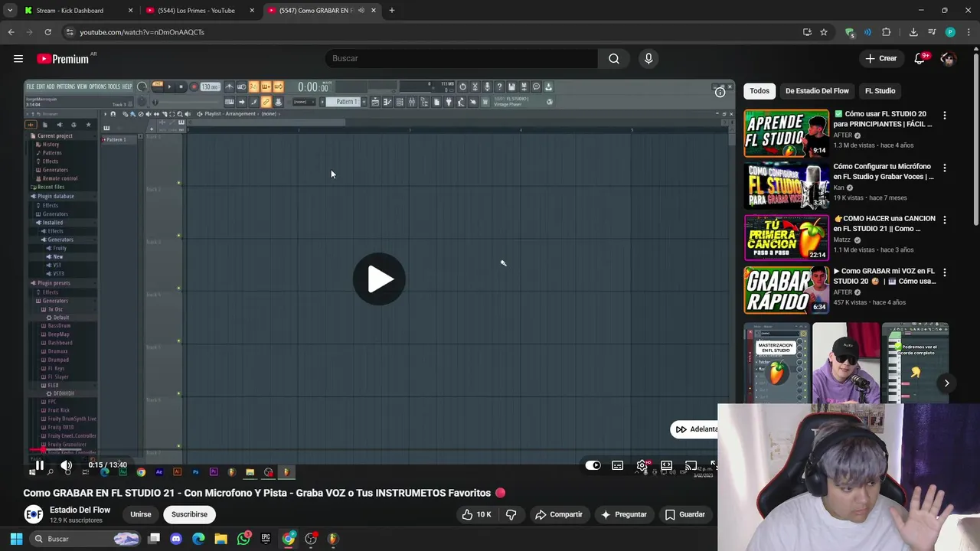Start voice search with microphone icon
980x551 pixels.
(x=648, y=58)
